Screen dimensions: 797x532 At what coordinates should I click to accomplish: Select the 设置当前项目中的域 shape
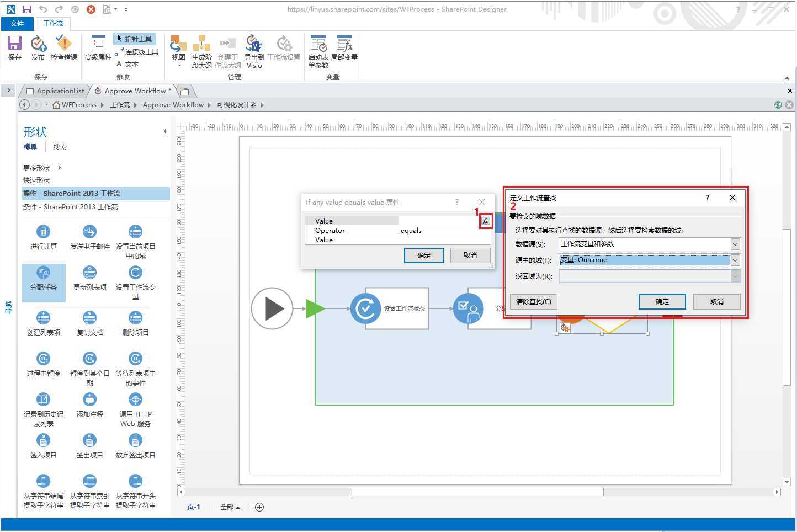pyautogui.click(x=136, y=242)
